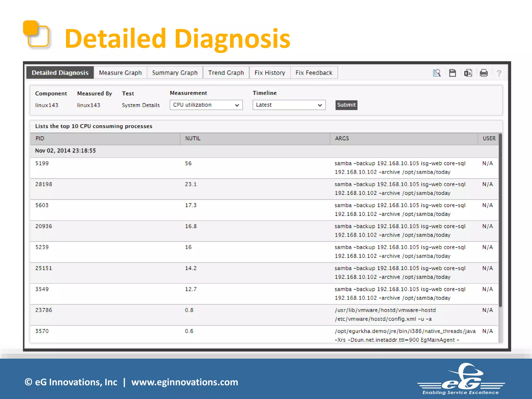Click PID 28198 cell
This screenshot has height=399, width=532.
click(x=44, y=184)
